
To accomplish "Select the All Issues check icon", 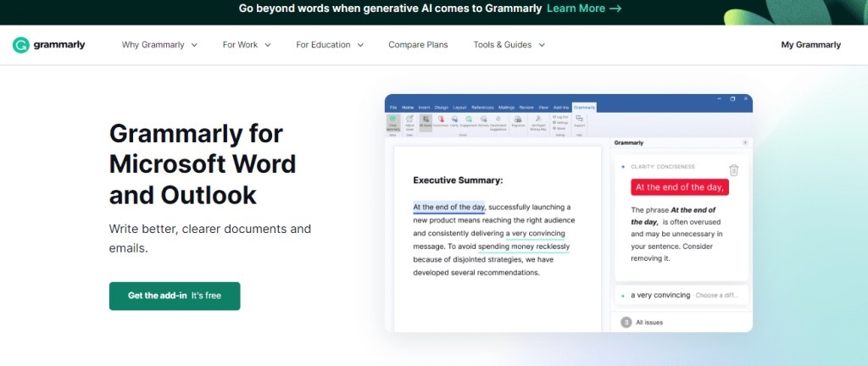I will point(426,122).
